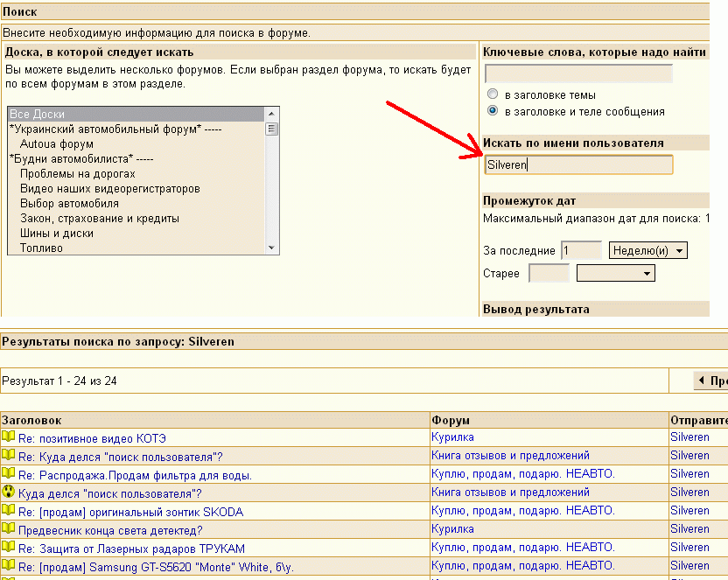Select 'Выбор автомобиля' in the forum list
Screen dimensions: 728x580
coord(69,203)
